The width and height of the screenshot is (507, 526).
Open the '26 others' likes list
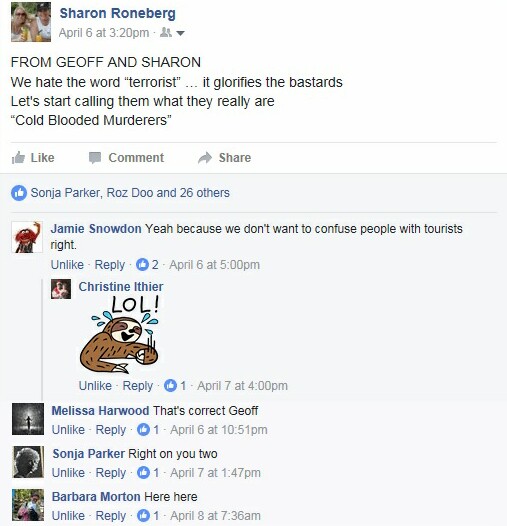(x=205, y=193)
